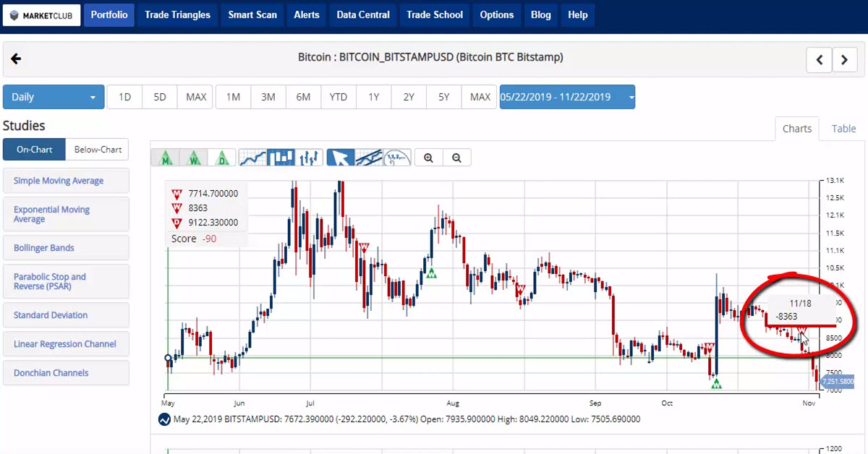
Task: Zoom out of the chart
Action: point(456,158)
